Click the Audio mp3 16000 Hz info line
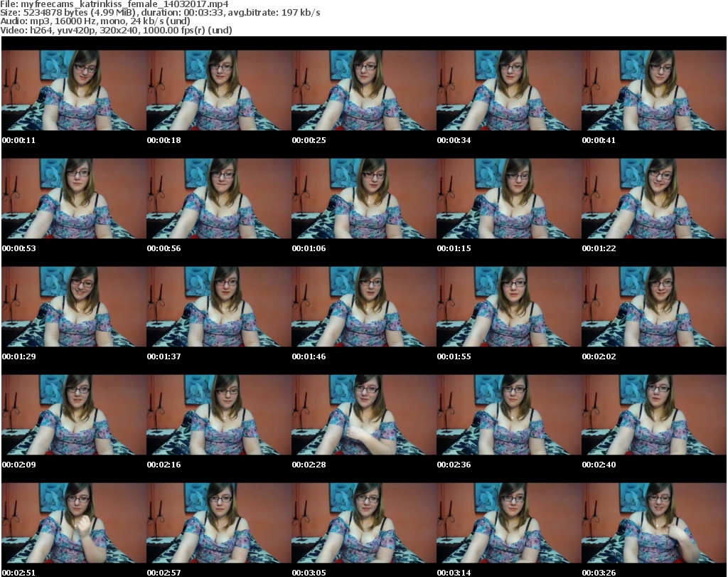 click(95, 21)
